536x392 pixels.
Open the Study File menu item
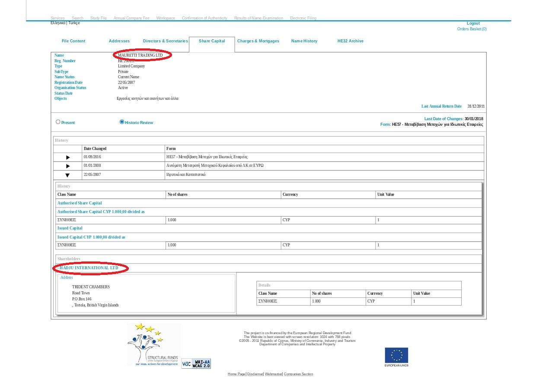99,18
